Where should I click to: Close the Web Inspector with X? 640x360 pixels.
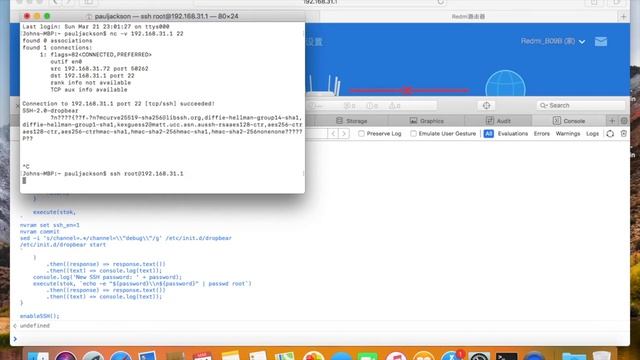coord(17,106)
